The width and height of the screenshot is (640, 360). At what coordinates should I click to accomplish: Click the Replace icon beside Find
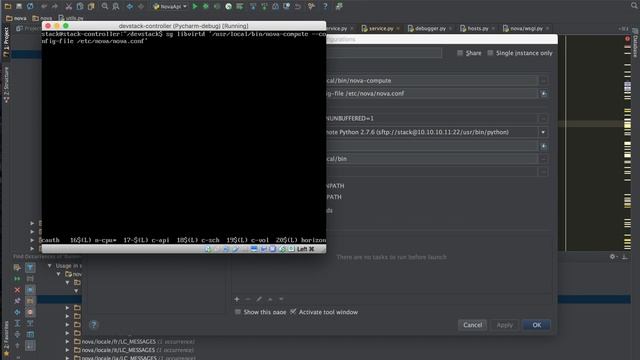116,6
